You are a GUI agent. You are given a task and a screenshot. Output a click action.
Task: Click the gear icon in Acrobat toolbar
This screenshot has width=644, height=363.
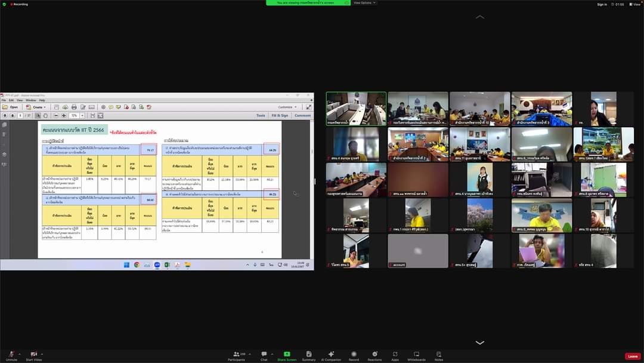(x=103, y=107)
